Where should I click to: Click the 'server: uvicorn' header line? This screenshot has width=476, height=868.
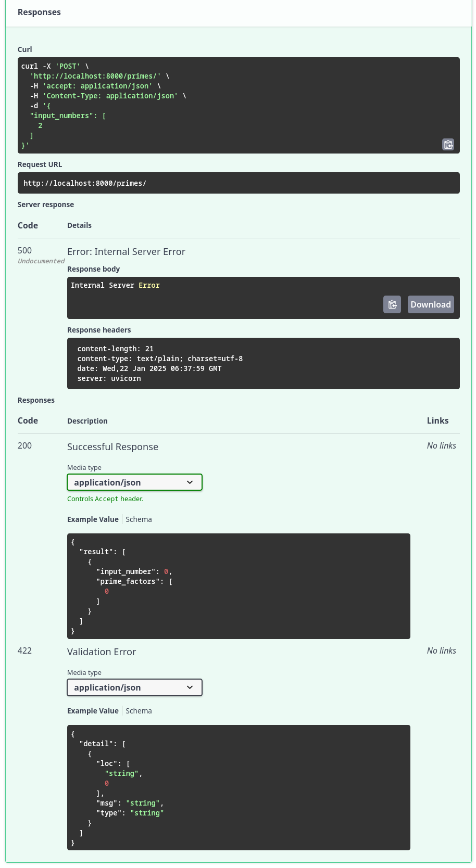109,378
